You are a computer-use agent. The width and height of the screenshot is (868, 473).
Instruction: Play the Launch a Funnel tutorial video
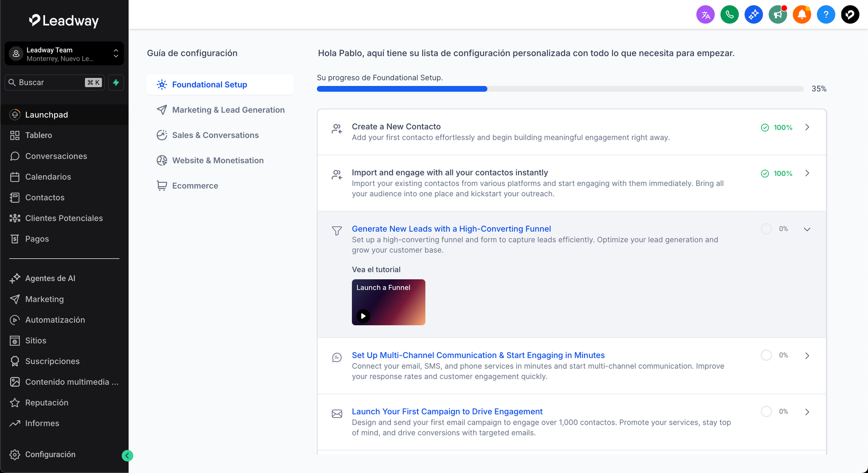(363, 316)
